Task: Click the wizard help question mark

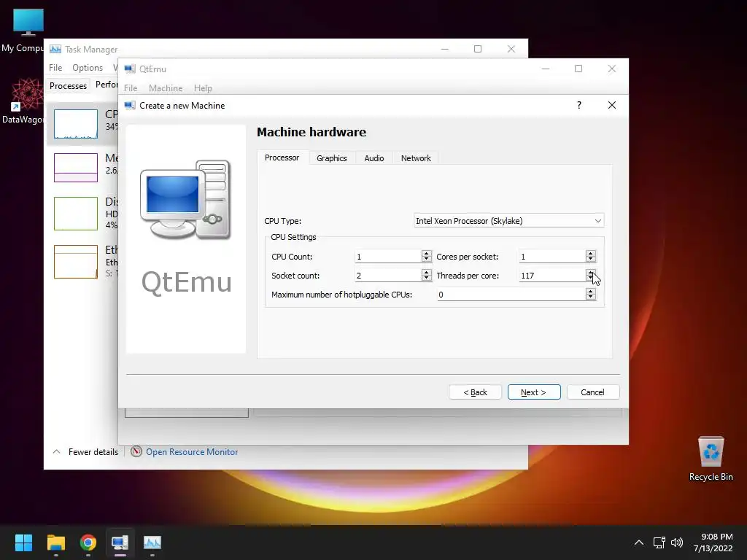Action: pos(579,105)
